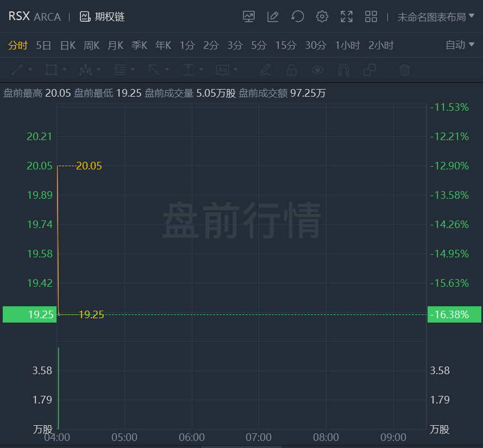Screen dimensions: 483x448
Task: Select the 1小时 interval
Action: pos(348,45)
